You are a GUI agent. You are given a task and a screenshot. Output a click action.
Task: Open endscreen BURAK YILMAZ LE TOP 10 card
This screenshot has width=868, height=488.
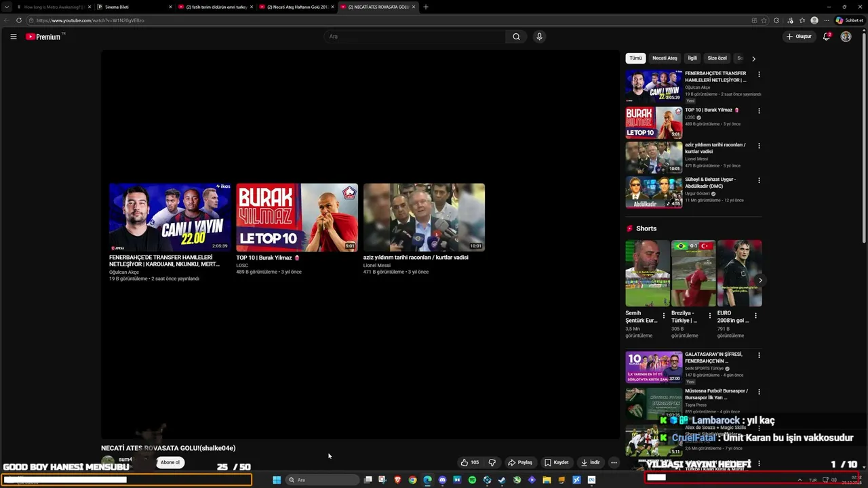pyautogui.click(x=297, y=217)
